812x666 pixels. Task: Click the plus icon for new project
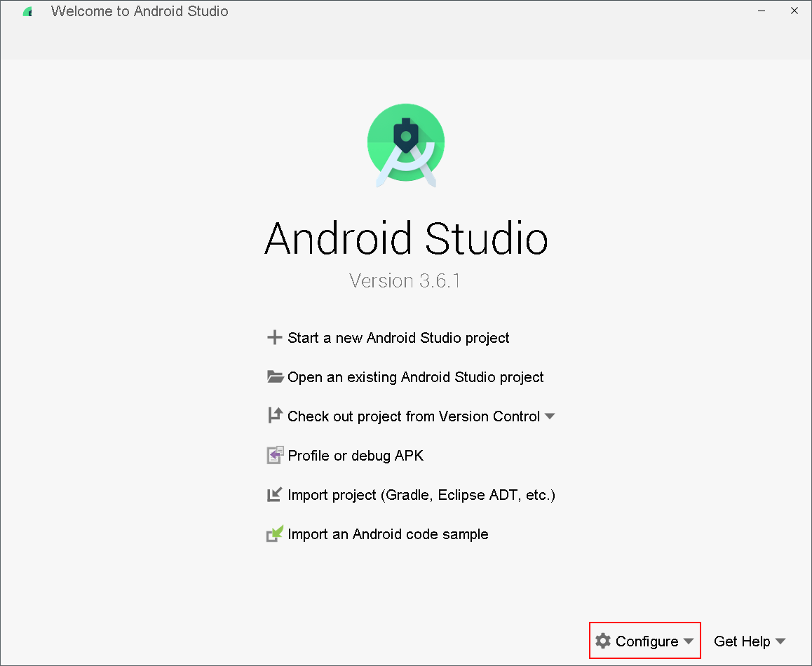(274, 338)
